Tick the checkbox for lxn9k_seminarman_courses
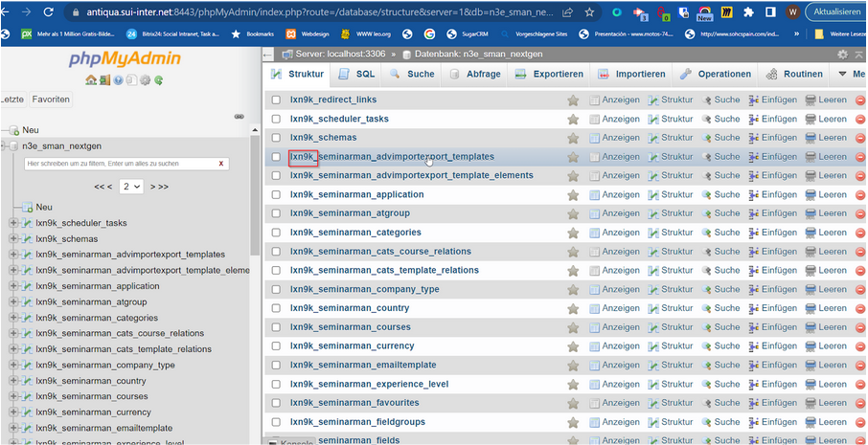 (276, 327)
